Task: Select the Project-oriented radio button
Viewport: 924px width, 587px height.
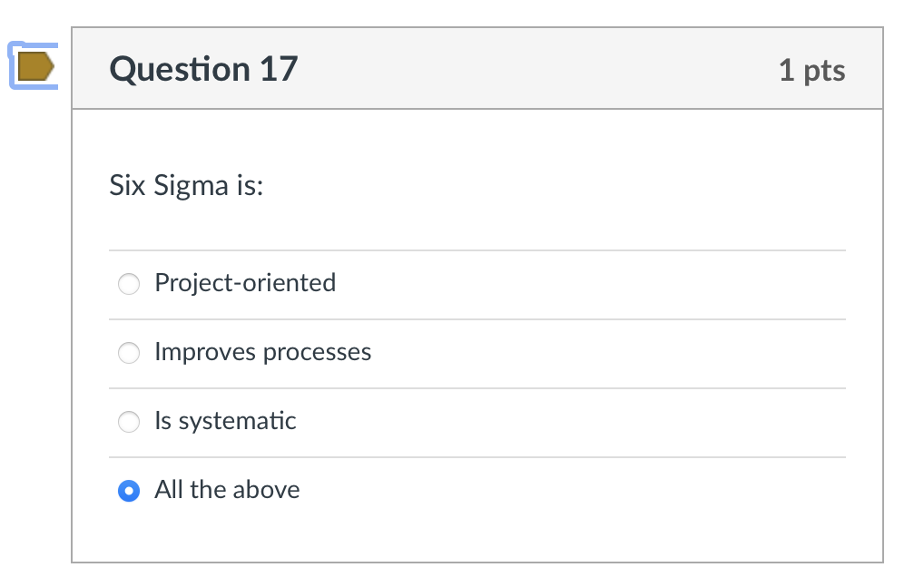Action: (128, 284)
